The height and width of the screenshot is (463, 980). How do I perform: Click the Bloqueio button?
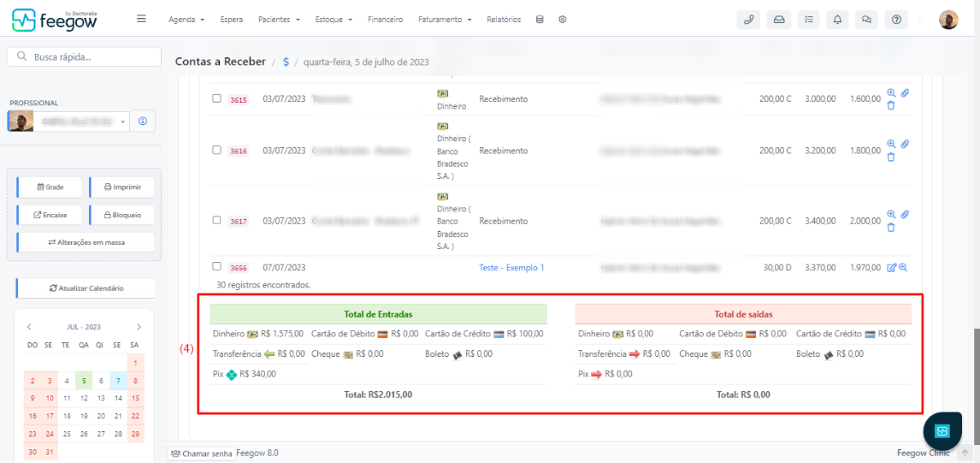pos(122,215)
